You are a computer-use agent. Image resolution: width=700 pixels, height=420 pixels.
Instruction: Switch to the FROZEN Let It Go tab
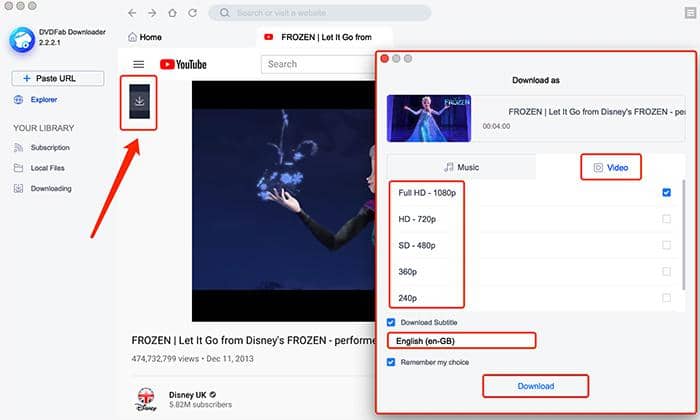click(x=325, y=37)
